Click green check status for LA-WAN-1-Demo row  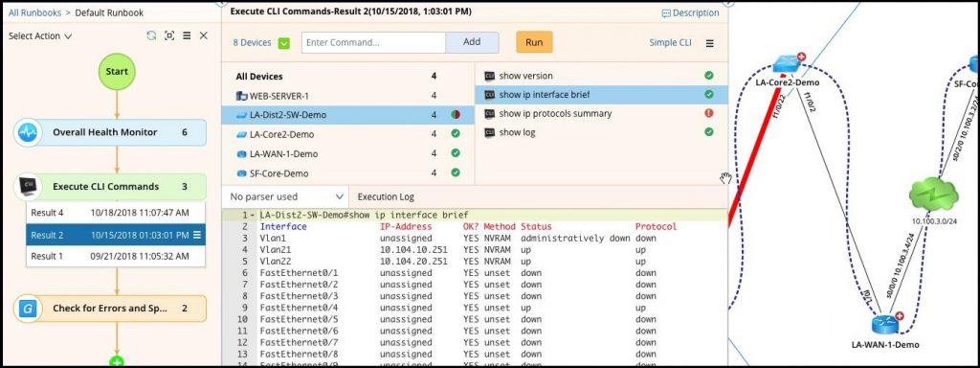456,152
